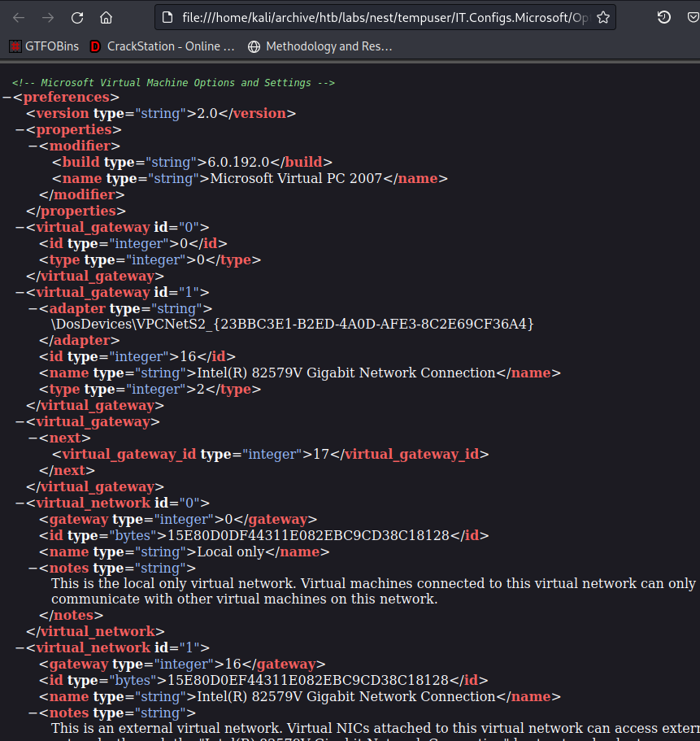This screenshot has width=700, height=741.
Task: Click the closing </adapter> tag
Action: pos(80,341)
